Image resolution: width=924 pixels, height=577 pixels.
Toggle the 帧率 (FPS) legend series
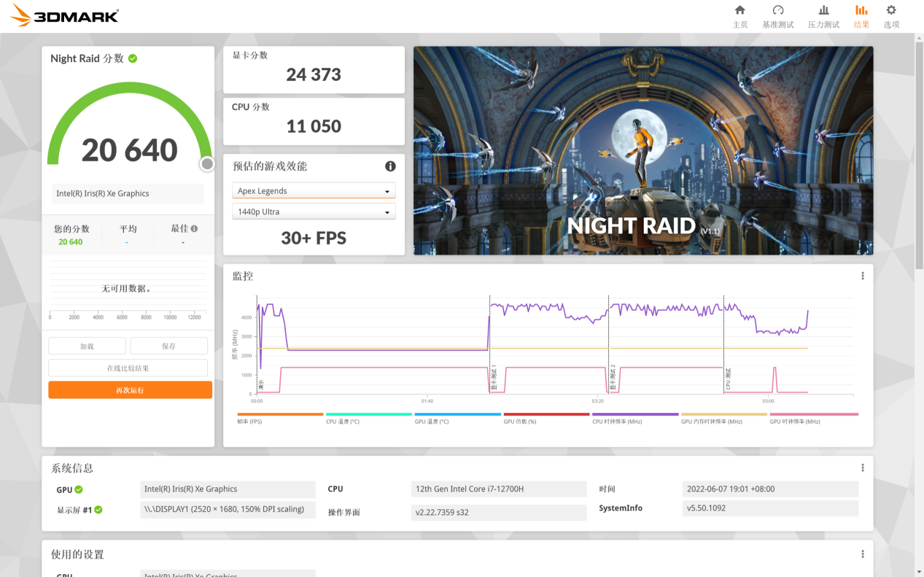point(280,418)
